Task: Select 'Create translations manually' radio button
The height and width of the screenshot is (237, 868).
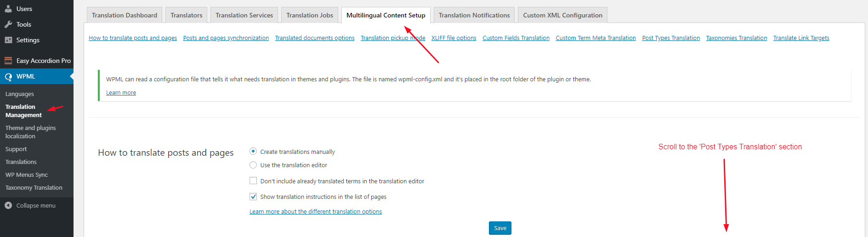Action: click(x=253, y=151)
